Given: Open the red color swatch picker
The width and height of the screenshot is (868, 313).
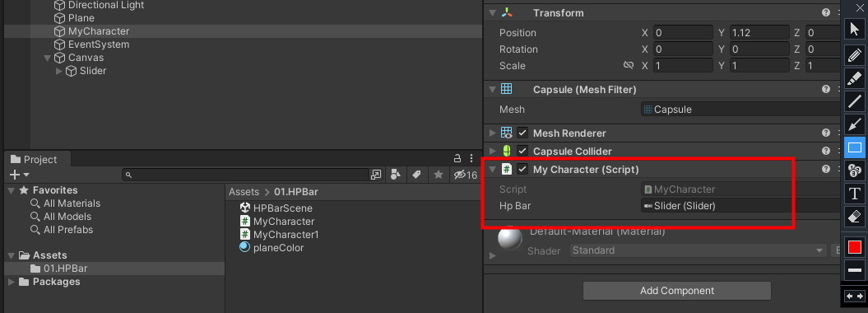Looking at the screenshot, I should coord(855,246).
